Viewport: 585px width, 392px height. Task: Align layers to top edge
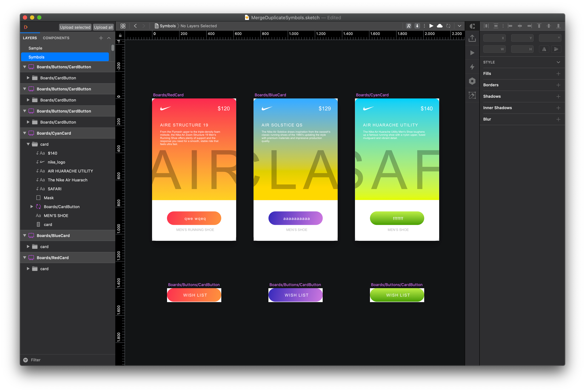coord(539,26)
